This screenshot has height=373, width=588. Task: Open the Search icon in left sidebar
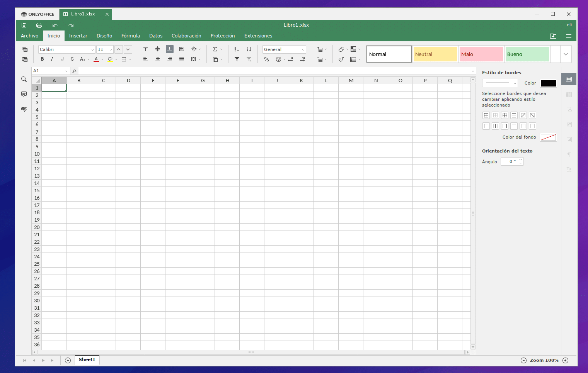(24, 79)
